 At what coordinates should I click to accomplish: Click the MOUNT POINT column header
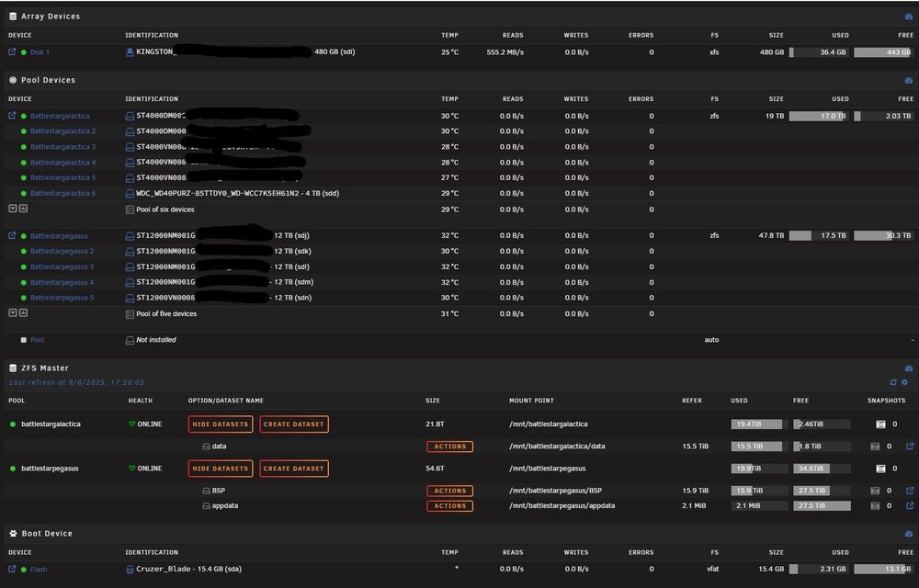[531, 401]
